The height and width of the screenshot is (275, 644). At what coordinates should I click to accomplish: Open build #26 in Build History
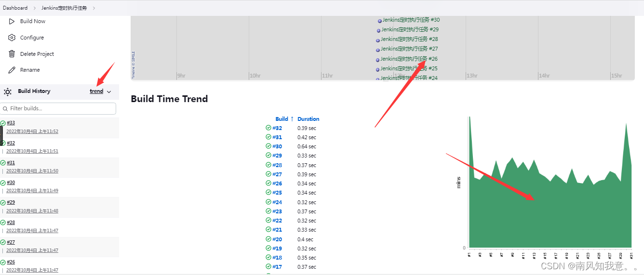11,262
